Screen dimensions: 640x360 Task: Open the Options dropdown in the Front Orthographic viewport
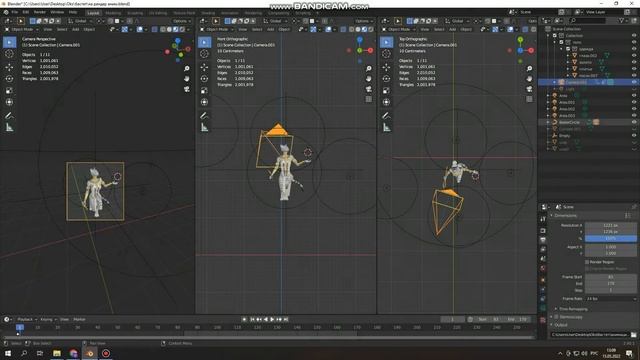pyautogui.click(x=363, y=21)
